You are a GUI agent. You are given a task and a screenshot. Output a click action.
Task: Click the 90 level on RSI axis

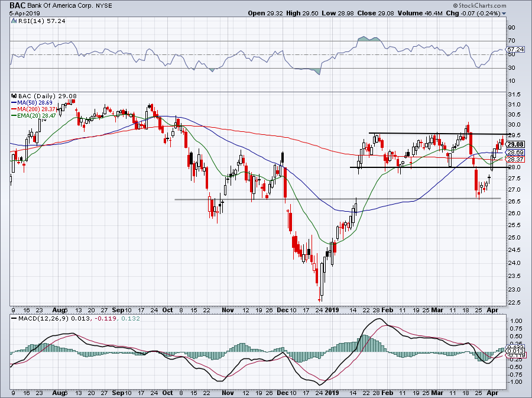point(511,27)
